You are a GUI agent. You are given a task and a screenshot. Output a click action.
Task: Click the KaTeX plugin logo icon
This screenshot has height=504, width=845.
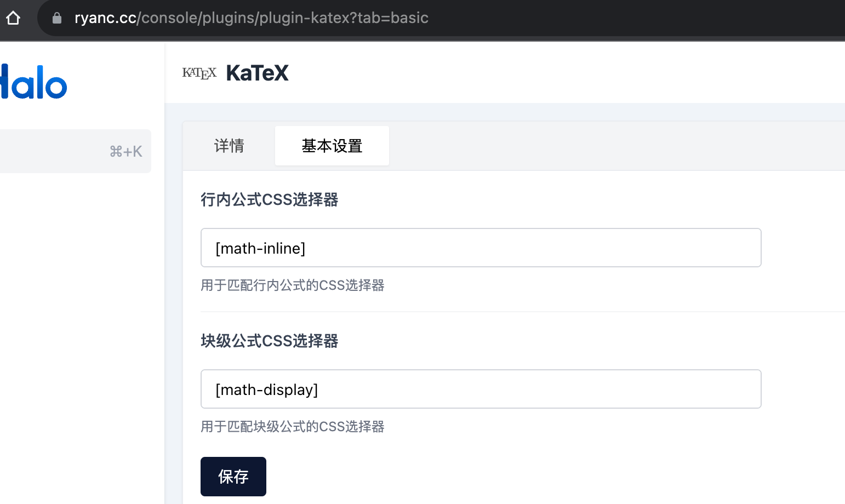[x=199, y=72]
